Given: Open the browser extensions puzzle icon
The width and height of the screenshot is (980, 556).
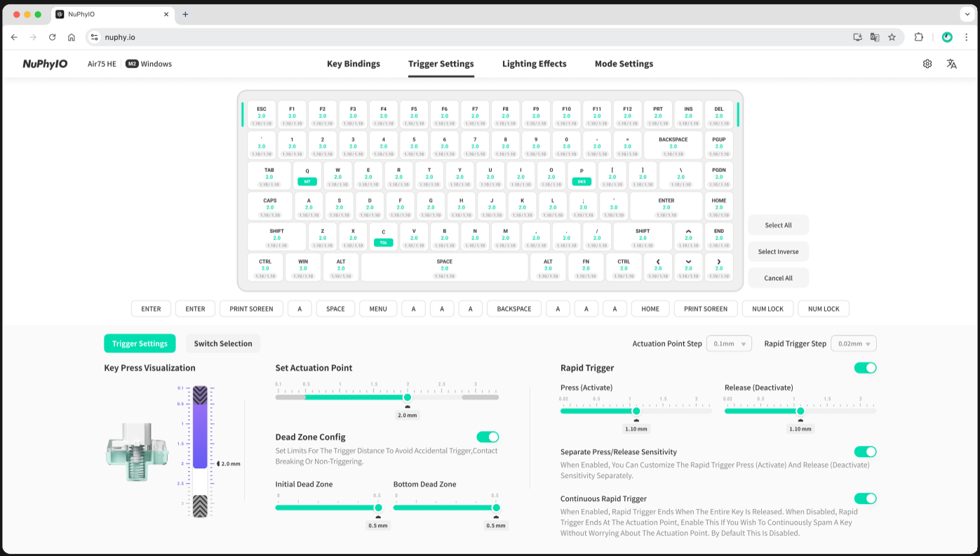Looking at the screenshot, I should click(x=919, y=37).
